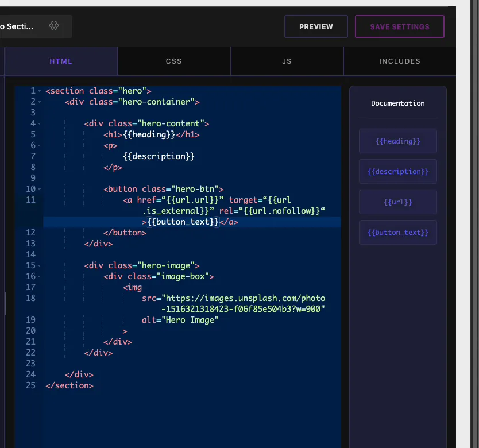Click line number 11 in gutter
The image size is (479, 448).
(30, 200)
